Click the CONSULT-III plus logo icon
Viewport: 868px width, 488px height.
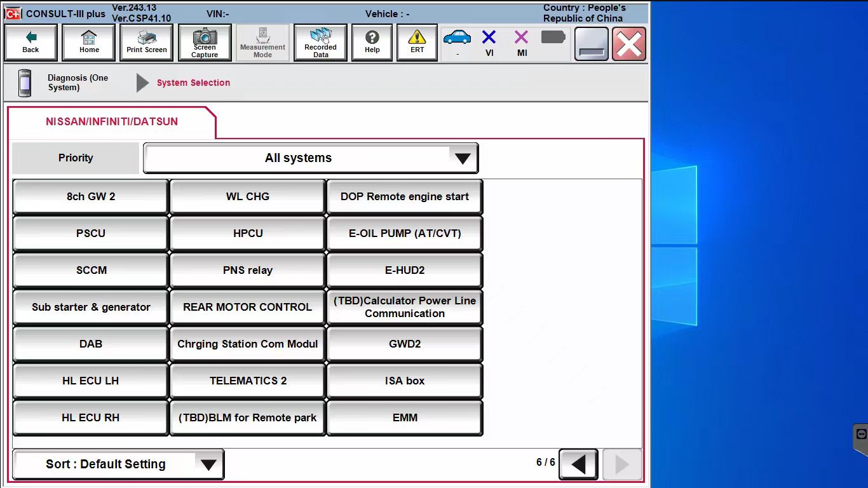point(13,13)
